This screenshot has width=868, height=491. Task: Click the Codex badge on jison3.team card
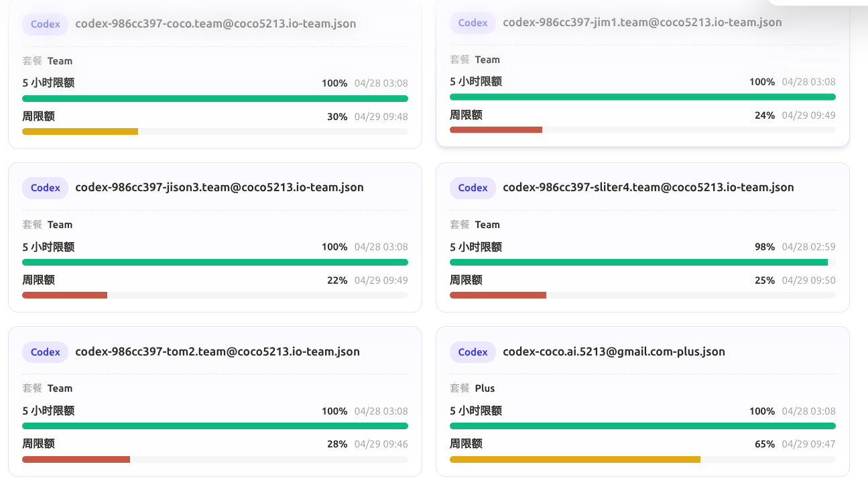click(x=45, y=188)
